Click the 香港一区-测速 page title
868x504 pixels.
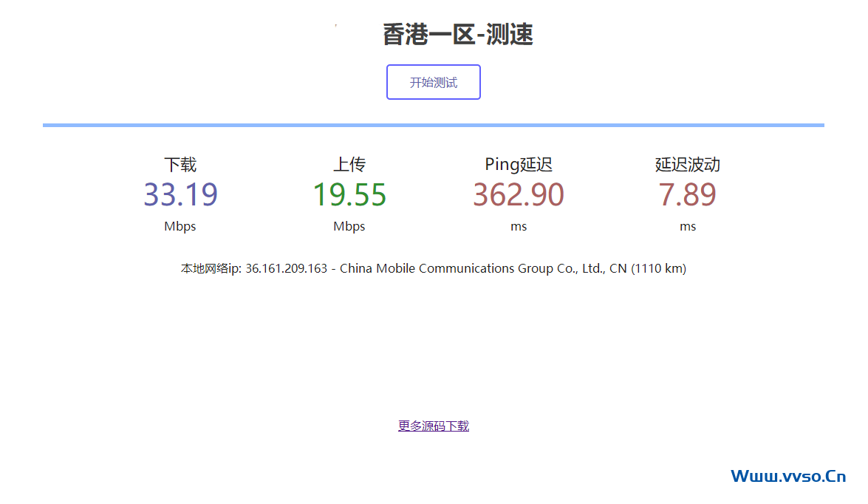pos(458,34)
